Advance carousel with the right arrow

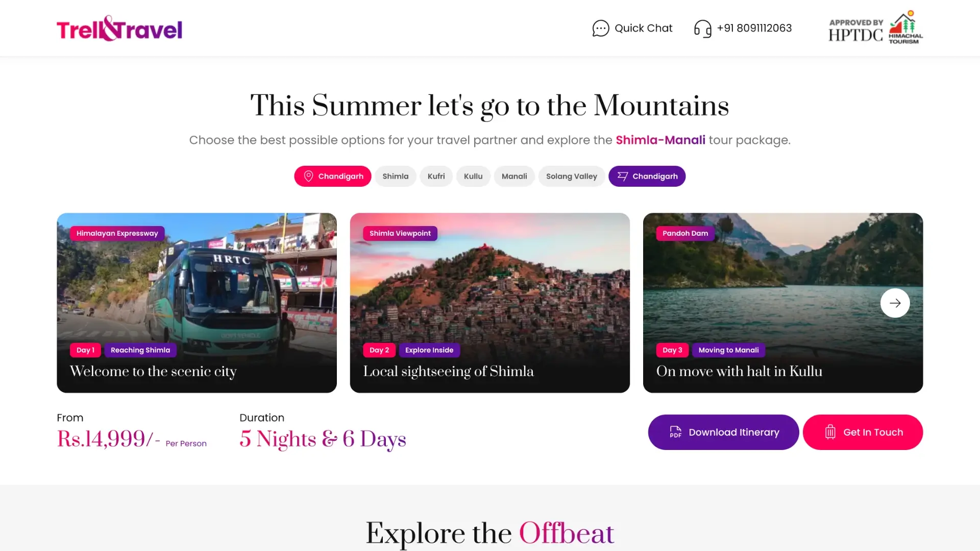pos(895,303)
